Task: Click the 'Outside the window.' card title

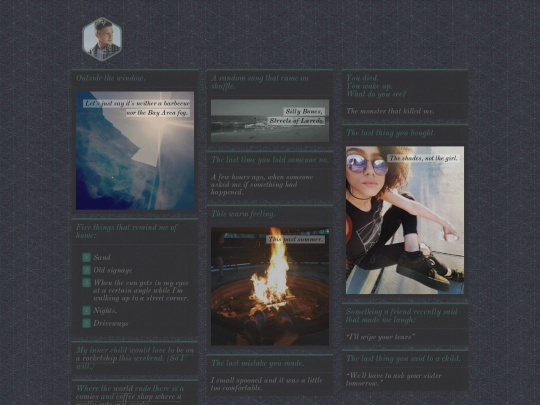Action: (x=111, y=78)
